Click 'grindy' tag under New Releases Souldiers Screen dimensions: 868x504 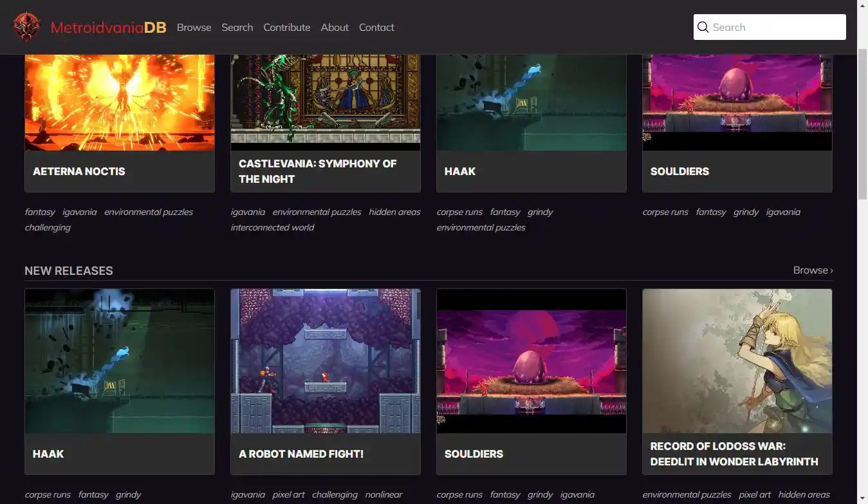[540, 494]
